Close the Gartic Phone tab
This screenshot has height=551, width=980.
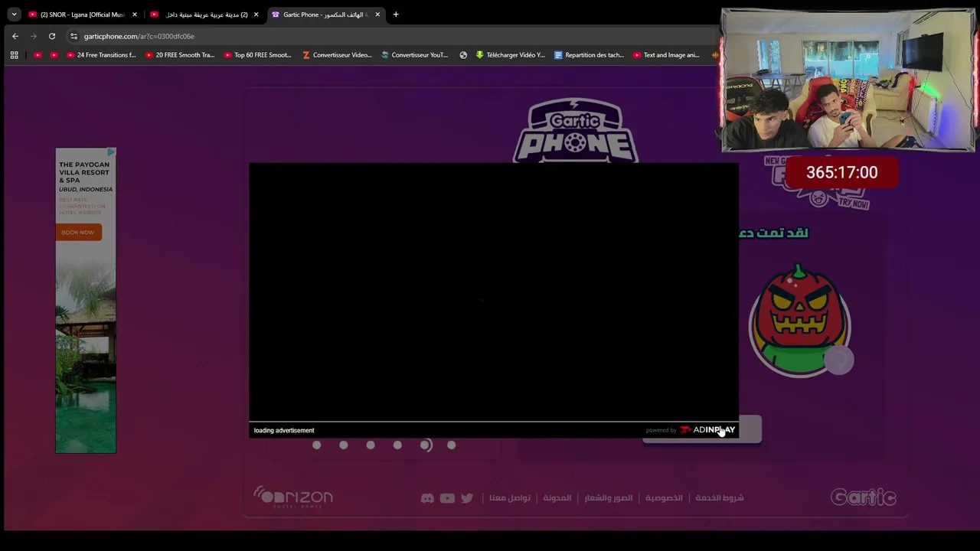tap(377, 15)
